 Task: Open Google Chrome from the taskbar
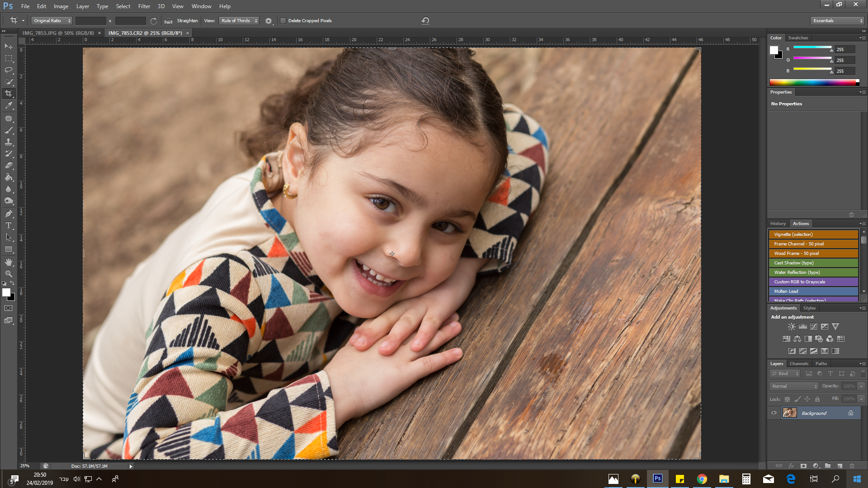pyautogui.click(x=702, y=479)
